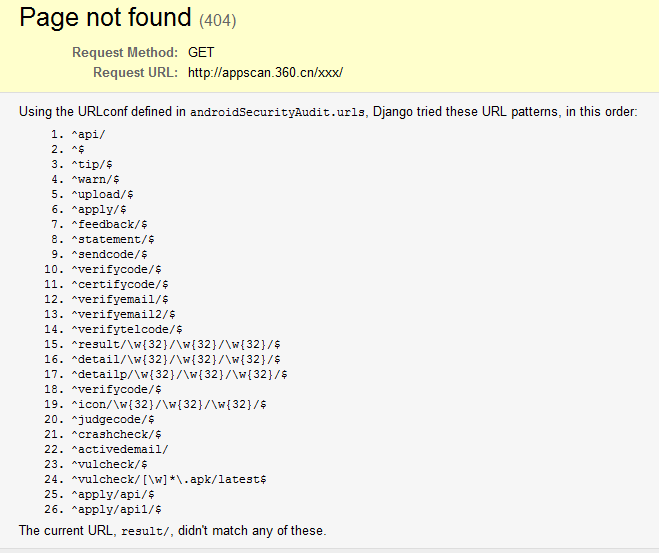Click the ^detailp/ URL pattern line
The image size is (659, 553).
pos(179,374)
